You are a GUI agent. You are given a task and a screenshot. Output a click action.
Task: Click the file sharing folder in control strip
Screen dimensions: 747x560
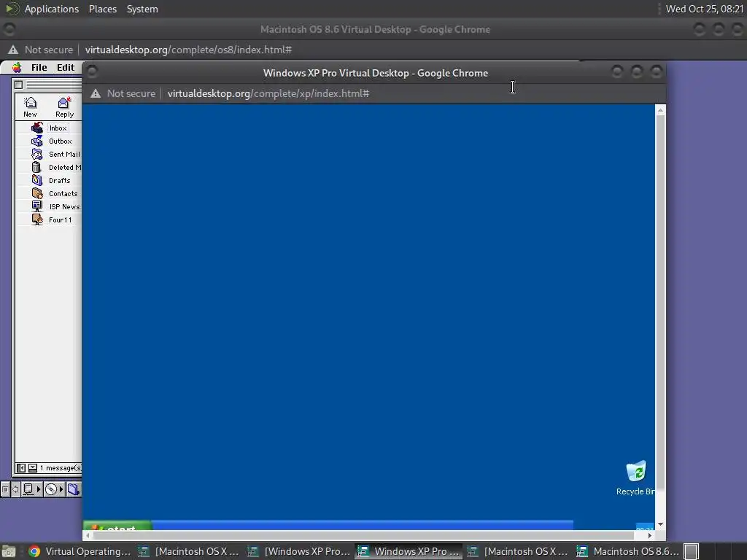pyautogui.click(x=74, y=489)
